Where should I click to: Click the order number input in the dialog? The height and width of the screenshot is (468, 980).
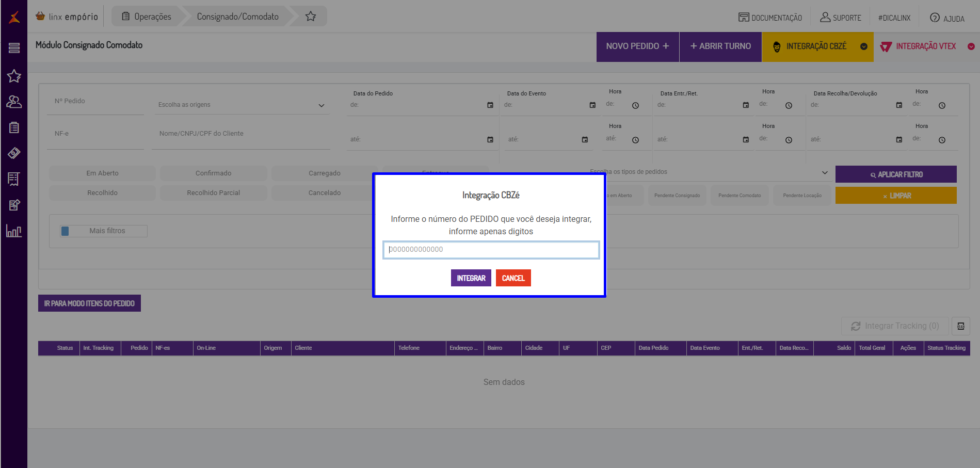pos(491,250)
